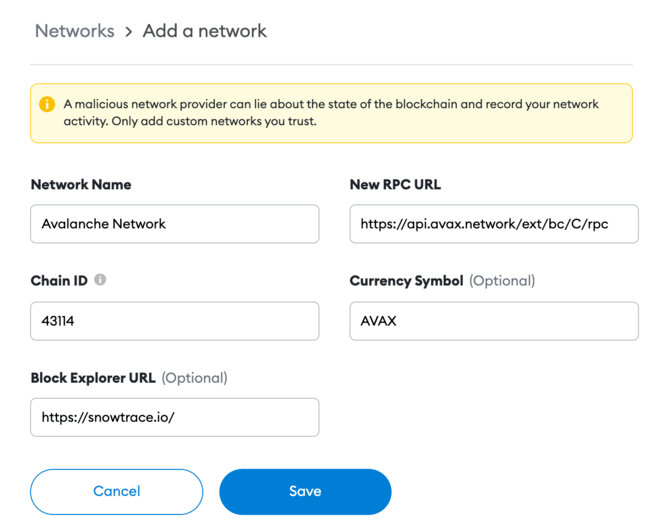The width and height of the screenshot is (657, 531).
Task: Click the Add a network heading
Action: click(x=205, y=31)
